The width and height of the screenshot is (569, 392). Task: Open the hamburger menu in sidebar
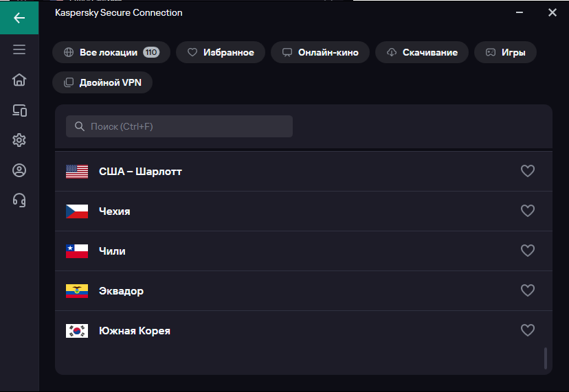coord(19,49)
